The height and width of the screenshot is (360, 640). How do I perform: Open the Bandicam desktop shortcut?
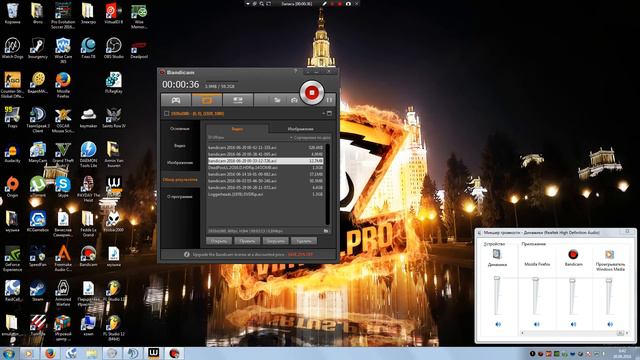coord(88,256)
